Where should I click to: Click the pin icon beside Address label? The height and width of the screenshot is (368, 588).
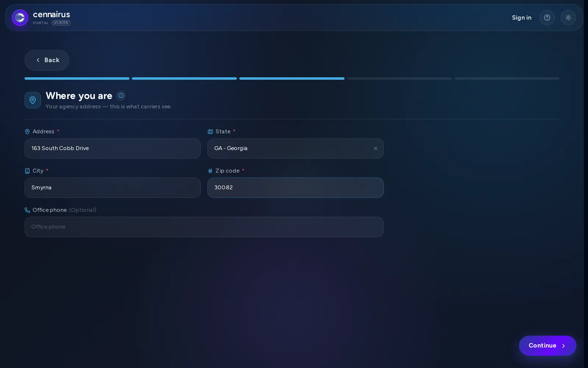click(27, 132)
